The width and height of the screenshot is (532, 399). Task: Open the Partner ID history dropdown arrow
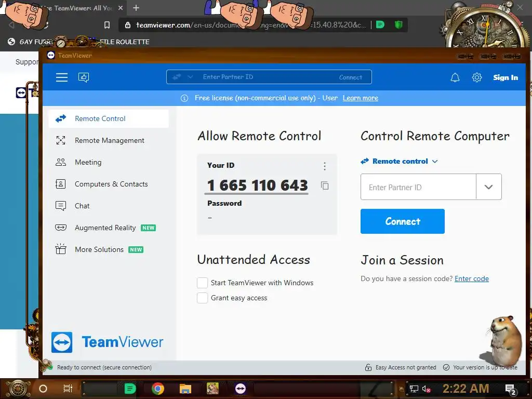488,187
